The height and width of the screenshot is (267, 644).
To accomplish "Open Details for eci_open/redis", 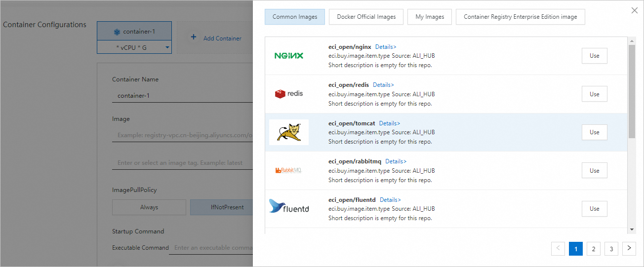I will (383, 85).
